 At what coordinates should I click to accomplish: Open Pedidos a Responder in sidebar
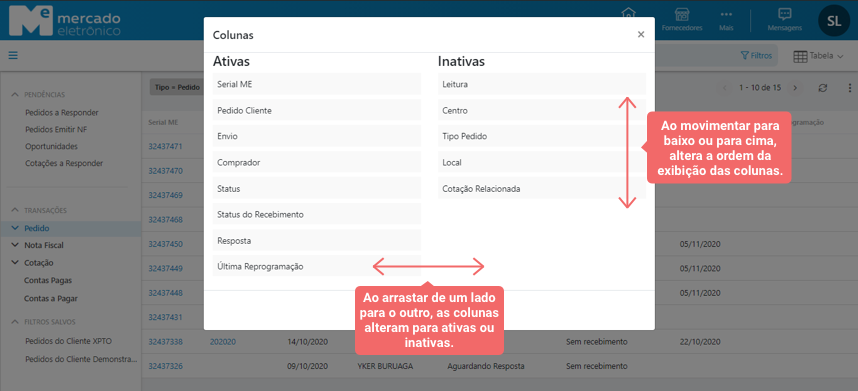(62, 113)
